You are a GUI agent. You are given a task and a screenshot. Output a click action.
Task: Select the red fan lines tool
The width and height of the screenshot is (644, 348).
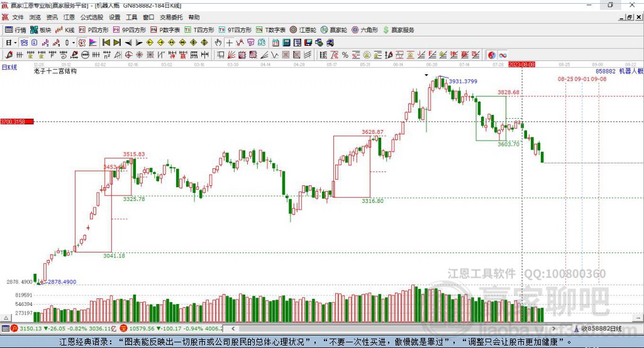[x=231, y=55]
